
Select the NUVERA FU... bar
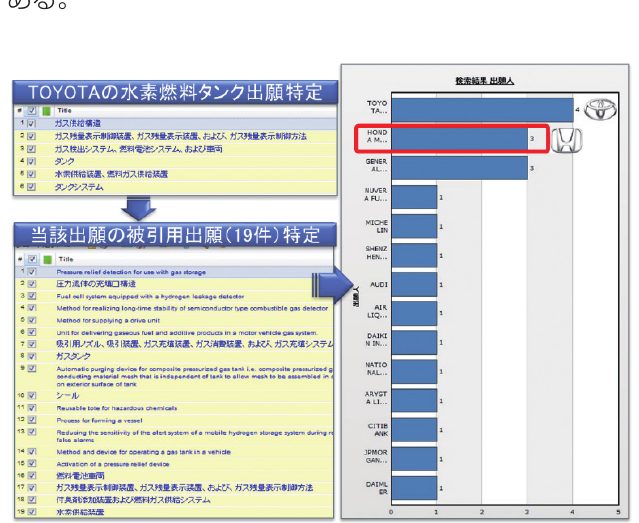click(x=414, y=197)
